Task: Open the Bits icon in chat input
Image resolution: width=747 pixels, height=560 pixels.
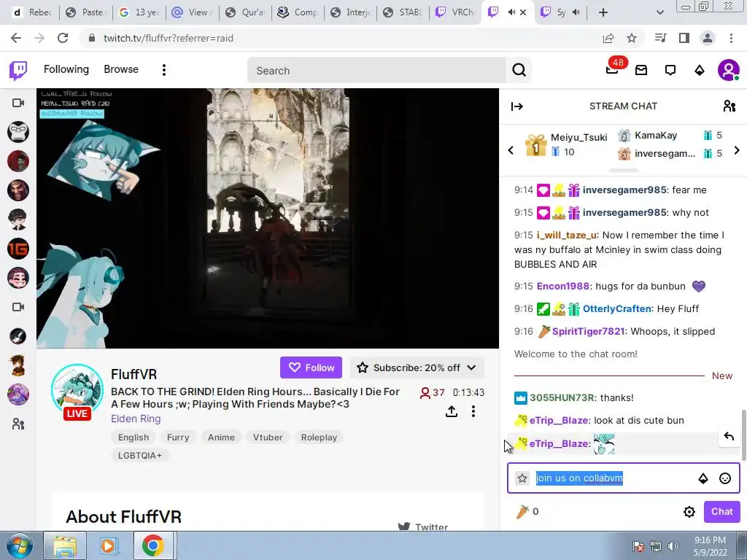Action: click(x=703, y=478)
